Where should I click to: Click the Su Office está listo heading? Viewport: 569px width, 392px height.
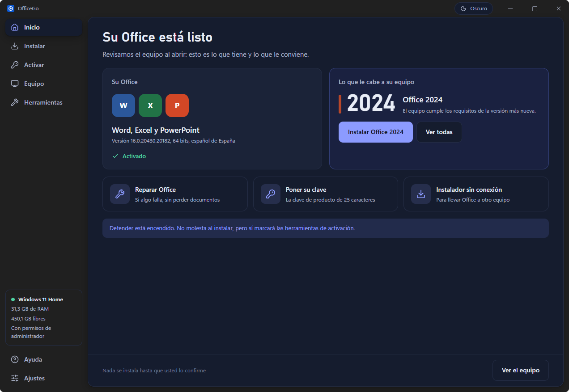(157, 37)
